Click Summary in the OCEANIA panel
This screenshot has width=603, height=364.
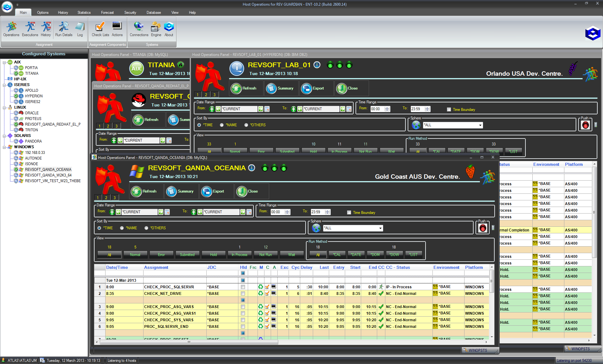click(x=181, y=191)
